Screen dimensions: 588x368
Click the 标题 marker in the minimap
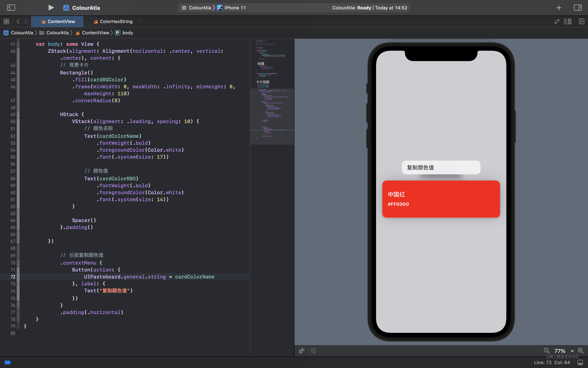point(261,64)
